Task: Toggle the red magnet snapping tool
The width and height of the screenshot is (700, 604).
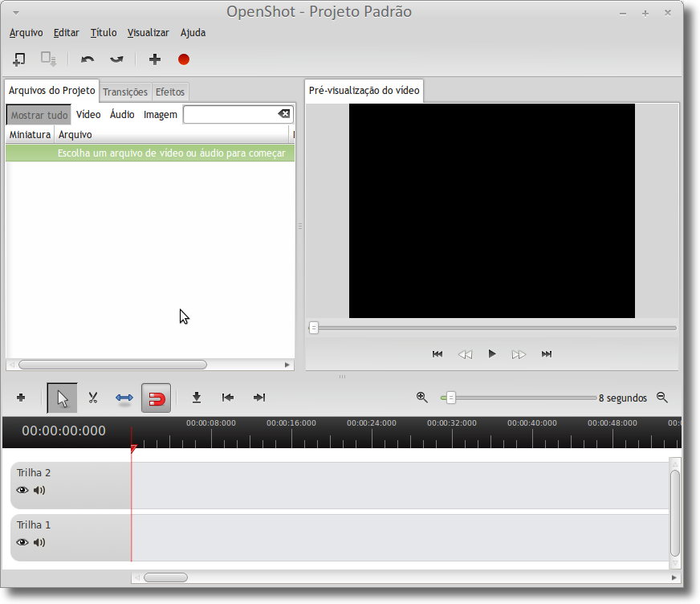Action: 156,398
